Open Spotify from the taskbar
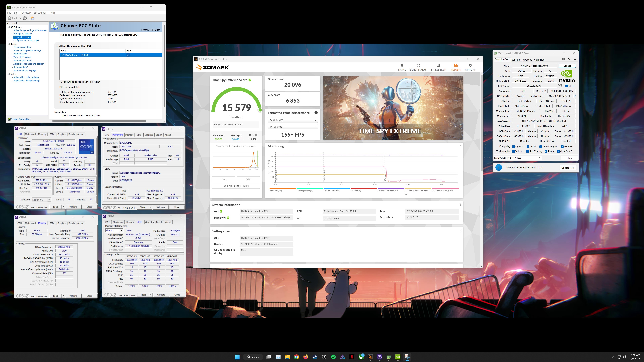The image size is (644, 362). [333, 357]
